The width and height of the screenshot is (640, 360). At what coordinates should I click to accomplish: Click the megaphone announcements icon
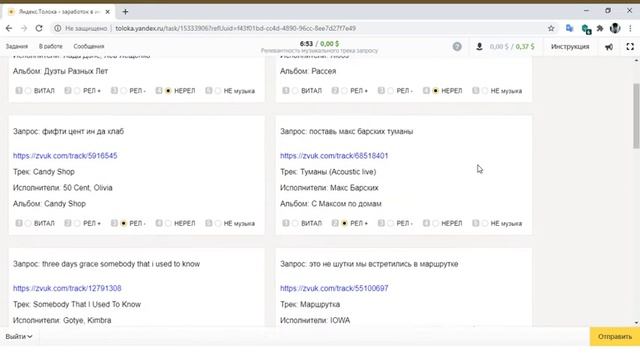(x=609, y=47)
